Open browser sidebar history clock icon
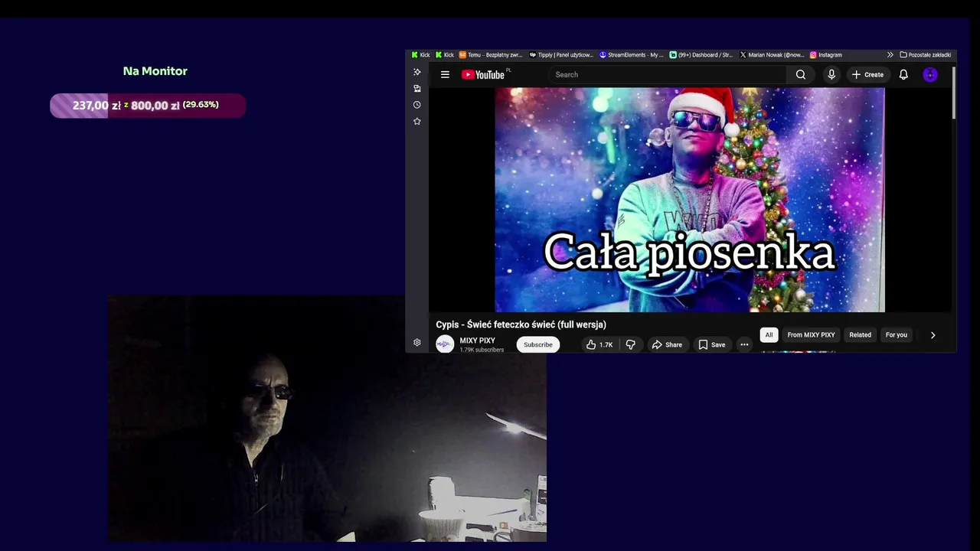This screenshot has width=980, height=551. [417, 105]
